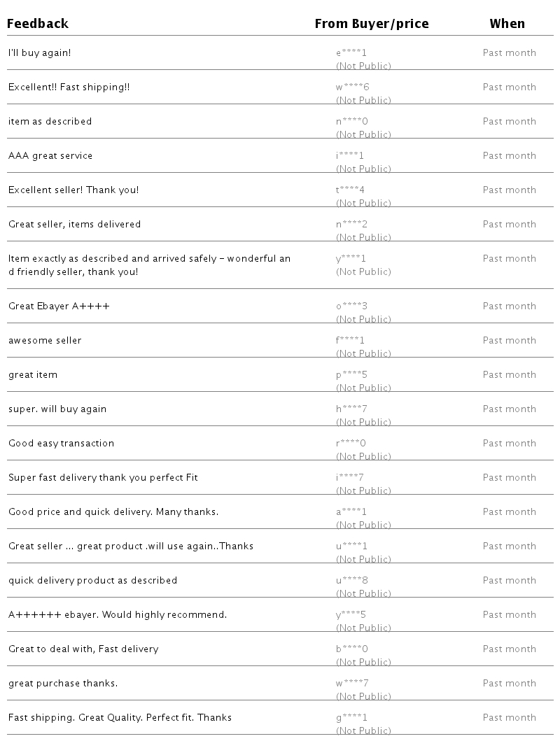The width and height of the screenshot is (560, 748).
Task: Select the "I'll buy again!" feedback comment
Action: pos(39,52)
